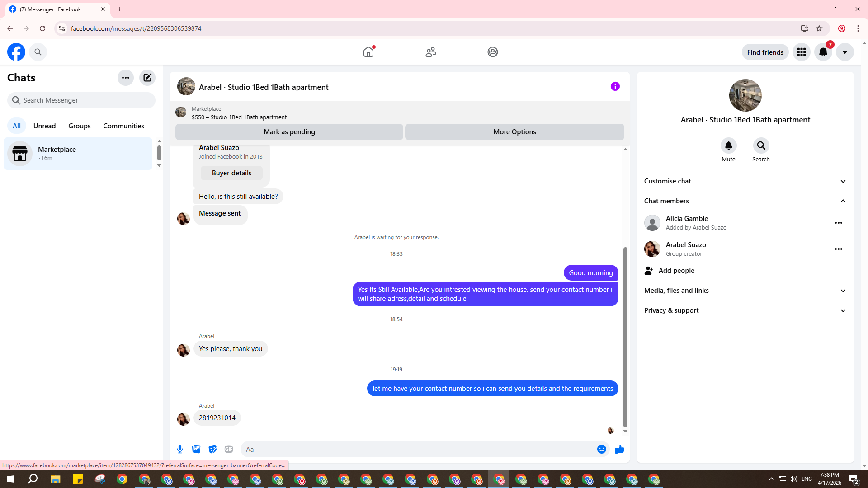868x488 pixels.
Task: Switch to the Communities tab
Action: tap(123, 126)
